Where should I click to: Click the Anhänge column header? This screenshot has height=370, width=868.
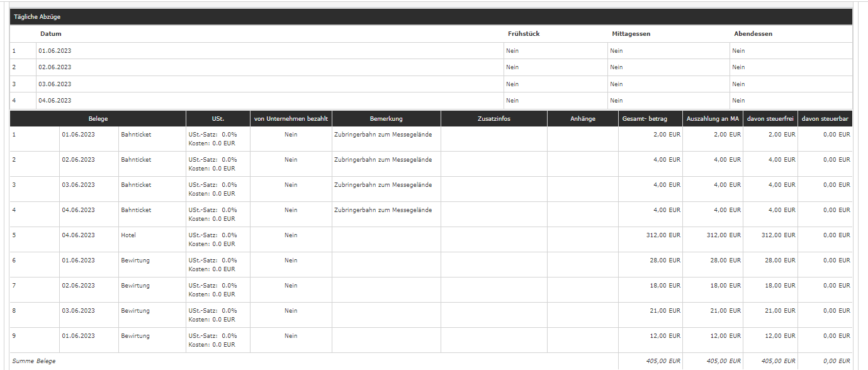[x=582, y=119]
